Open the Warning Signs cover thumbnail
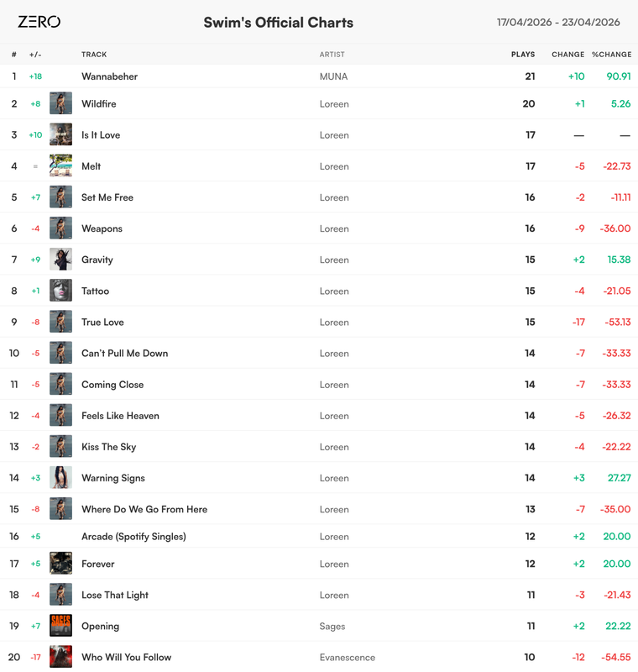This screenshot has height=672, width=638. pyautogui.click(x=60, y=477)
